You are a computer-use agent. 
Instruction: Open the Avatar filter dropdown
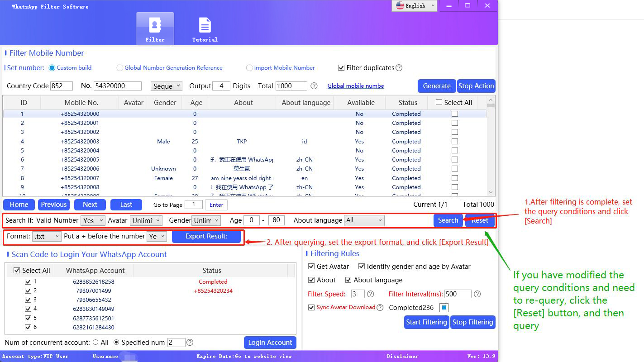[146, 220]
